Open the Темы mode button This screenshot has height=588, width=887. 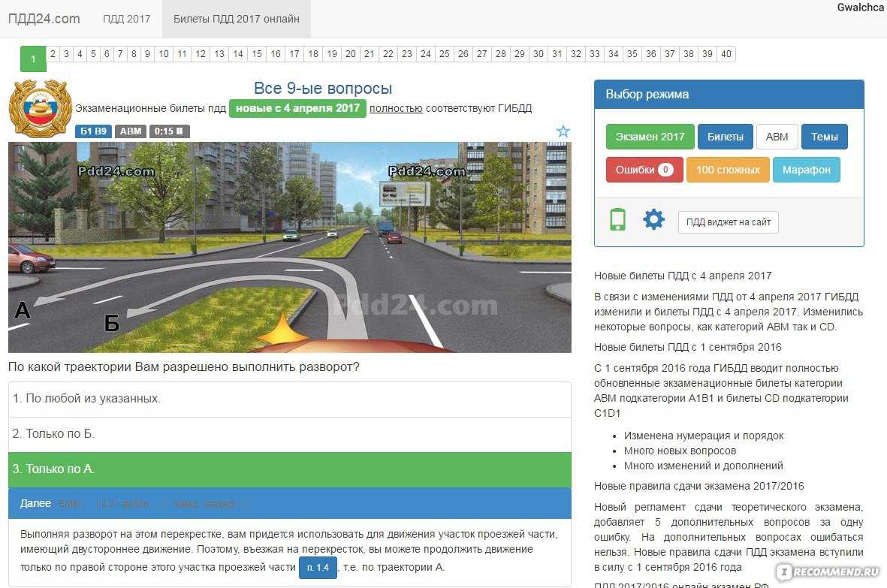click(824, 137)
